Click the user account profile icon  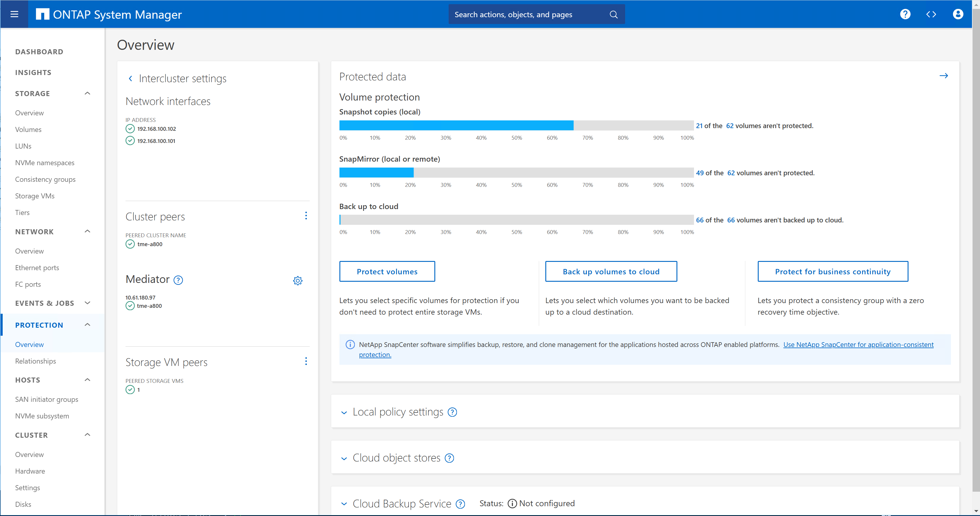(x=957, y=15)
